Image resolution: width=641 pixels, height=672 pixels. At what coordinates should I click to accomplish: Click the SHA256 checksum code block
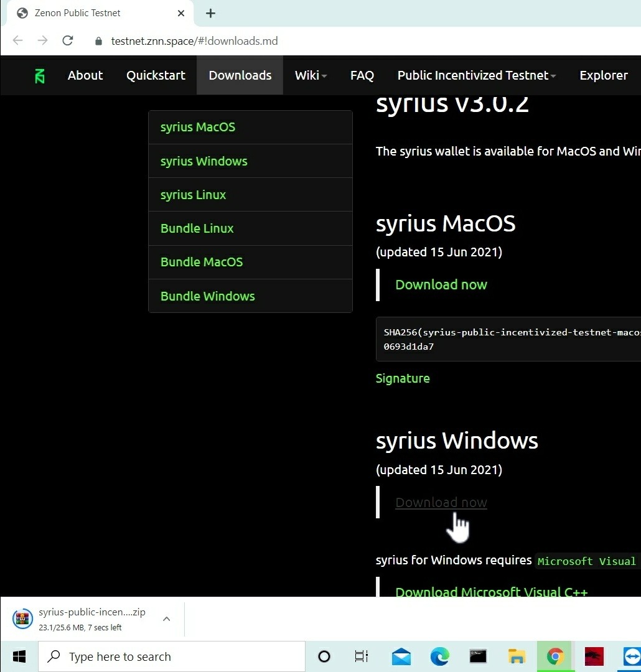[508, 340]
